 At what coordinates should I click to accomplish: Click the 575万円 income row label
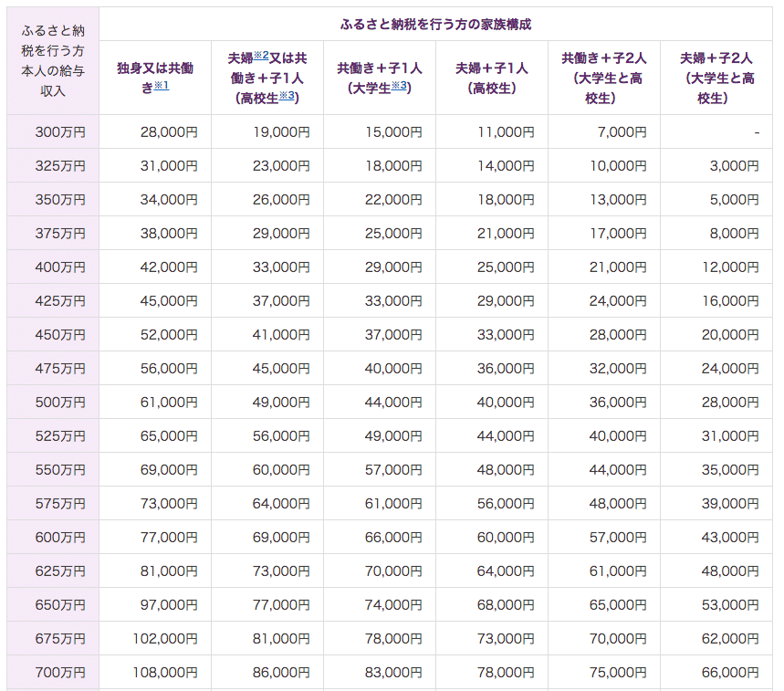60,504
